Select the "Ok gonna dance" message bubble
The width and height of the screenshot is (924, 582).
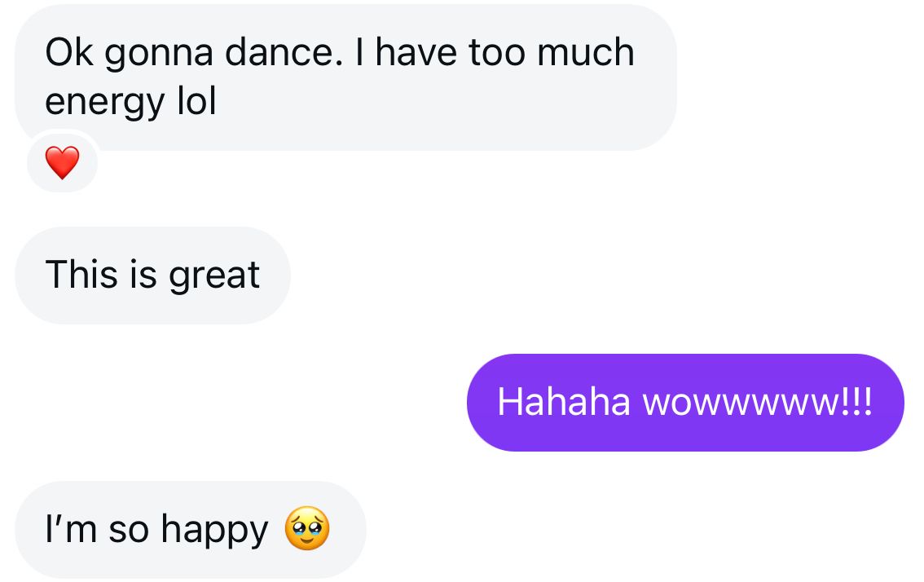[x=345, y=77]
